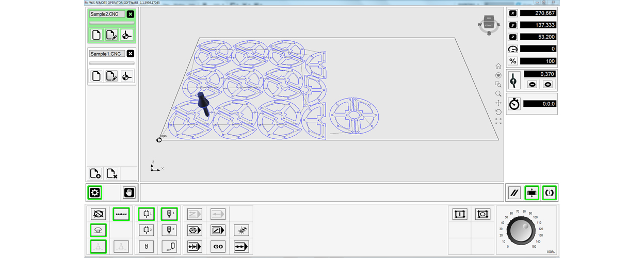Click the step-to-line arrow button
Screen dimensions: 644x258
pyautogui.click(x=195, y=247)
